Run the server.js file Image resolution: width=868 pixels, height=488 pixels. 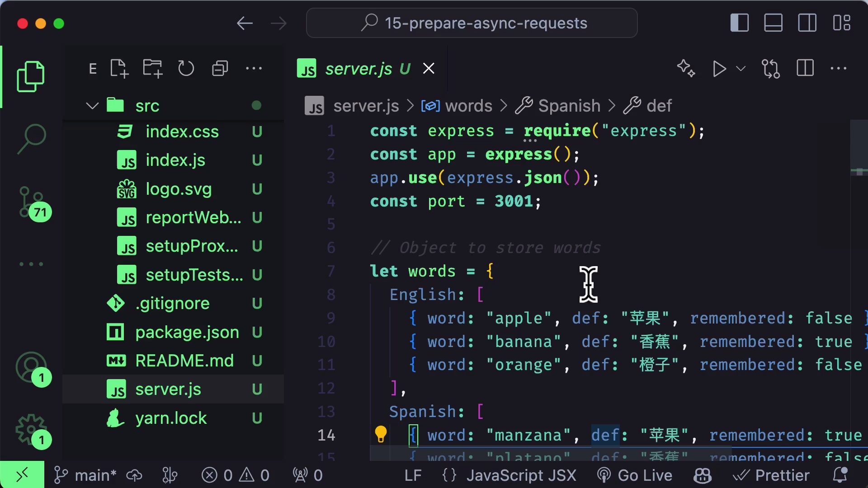click(x=719, y=69)
